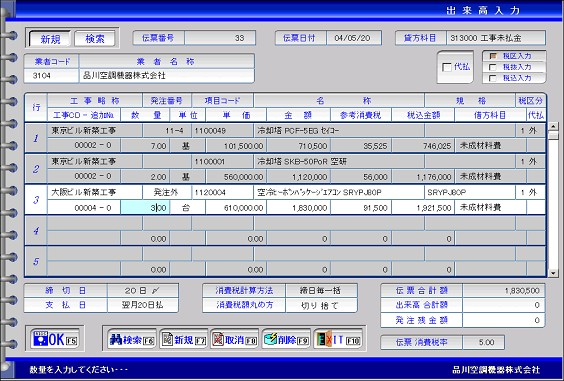The height and width of the screenshot is (381, 564).
Task: Click the scrollbar down arrow
Action: pos(553,273)
